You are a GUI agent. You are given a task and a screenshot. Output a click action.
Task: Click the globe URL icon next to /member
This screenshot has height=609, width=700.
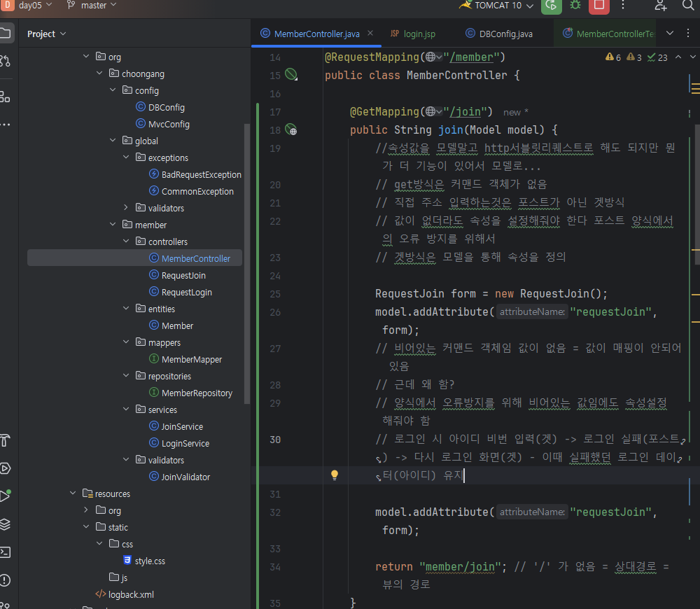(433, 57)
